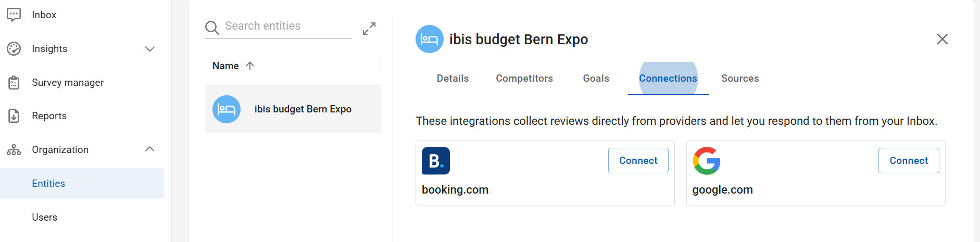Switch to the Goals tab

596,78
